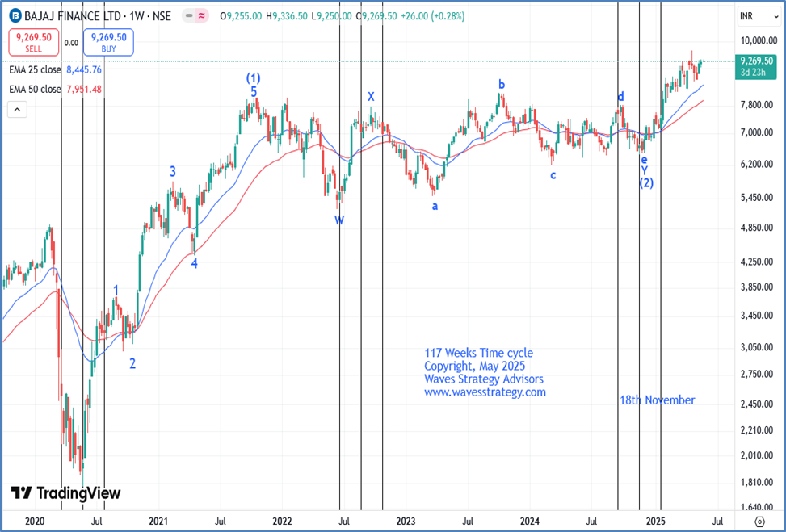The width and height of the screenshot is (786, 532).
Task: Click the 3,050.00 price axis label
Action: tap(756, 347)
